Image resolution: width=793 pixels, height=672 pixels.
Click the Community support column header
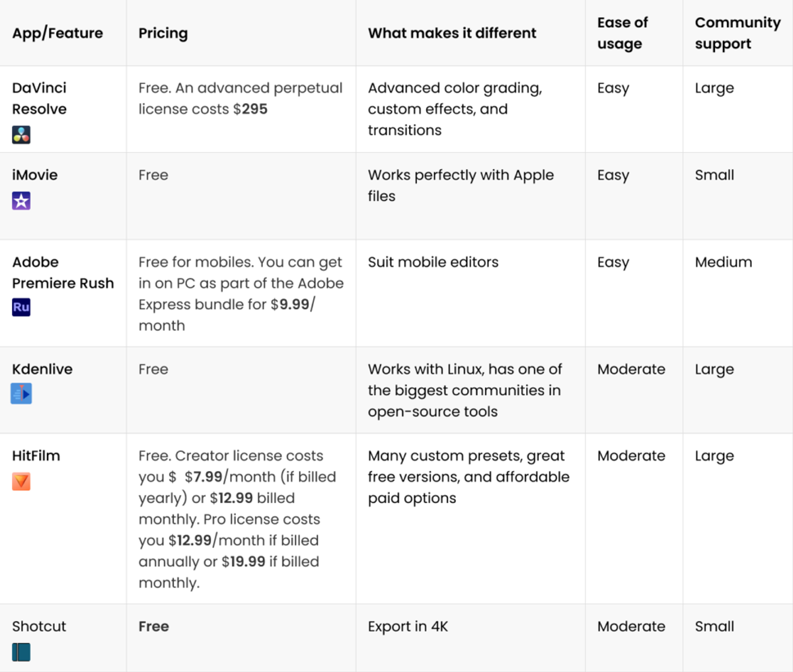pyautogui.click(x=737, y=33)
